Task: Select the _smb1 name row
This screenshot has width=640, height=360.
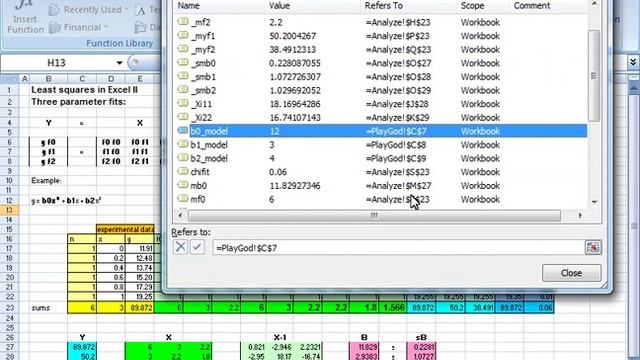Action: click(381, 77)
